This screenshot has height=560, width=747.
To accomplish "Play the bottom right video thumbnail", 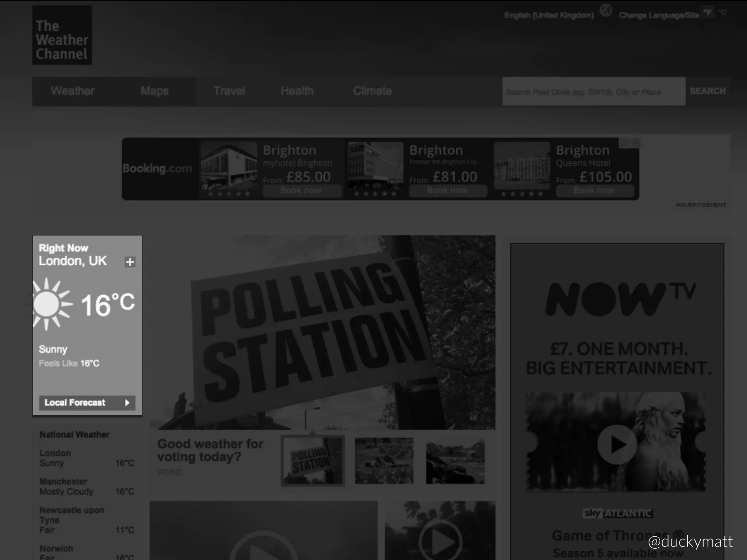I will click(440, 541).
